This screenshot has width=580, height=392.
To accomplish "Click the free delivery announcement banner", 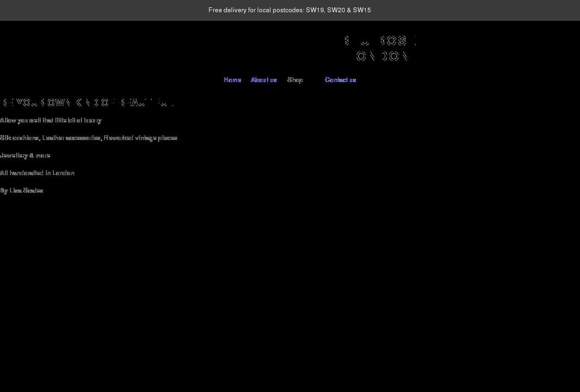I will click(289, 10).
